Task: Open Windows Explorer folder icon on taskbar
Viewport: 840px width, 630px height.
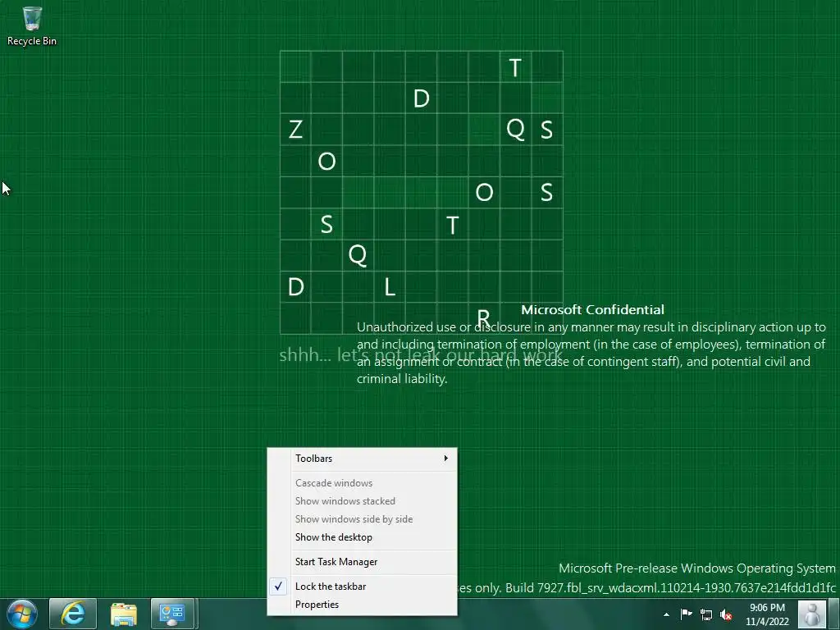Action: 124,614
